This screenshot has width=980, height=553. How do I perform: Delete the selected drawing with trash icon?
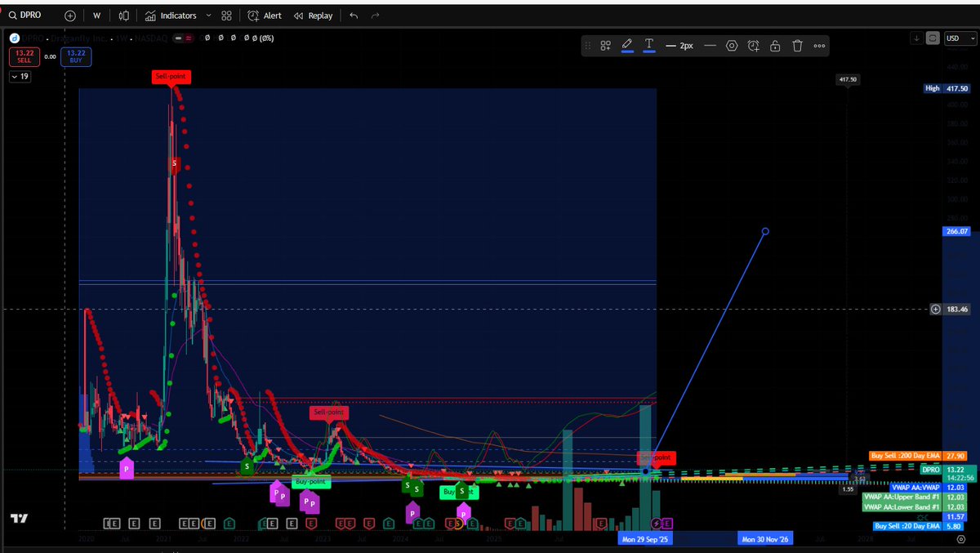click(x=797, y=46)
